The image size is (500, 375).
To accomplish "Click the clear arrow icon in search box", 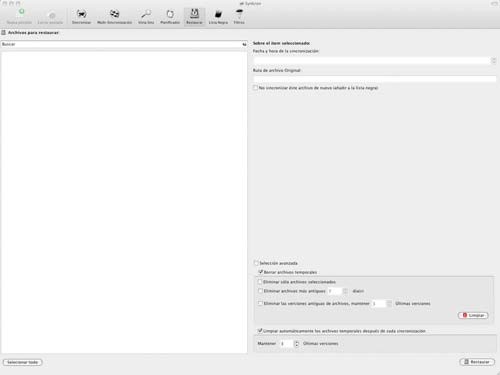I will tap(244, 44).
